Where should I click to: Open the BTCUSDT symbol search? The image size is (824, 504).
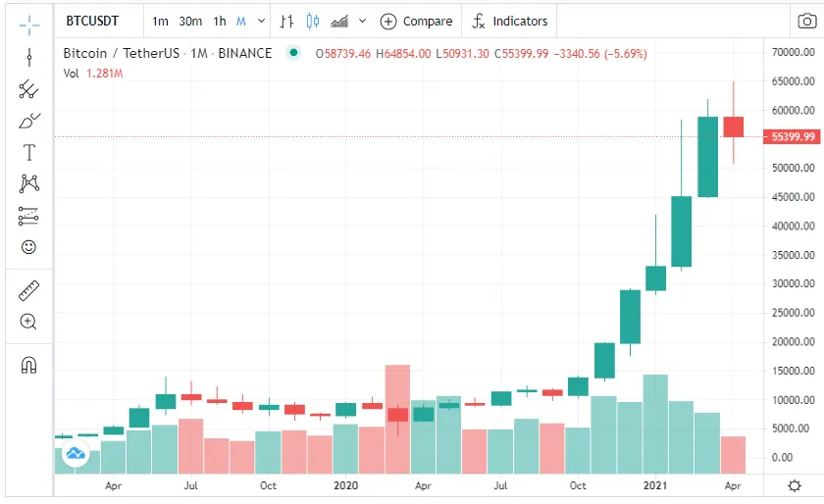point(92,21)
